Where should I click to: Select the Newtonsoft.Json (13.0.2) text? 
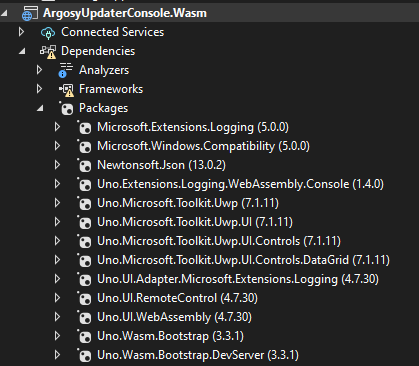coord(161,165)
